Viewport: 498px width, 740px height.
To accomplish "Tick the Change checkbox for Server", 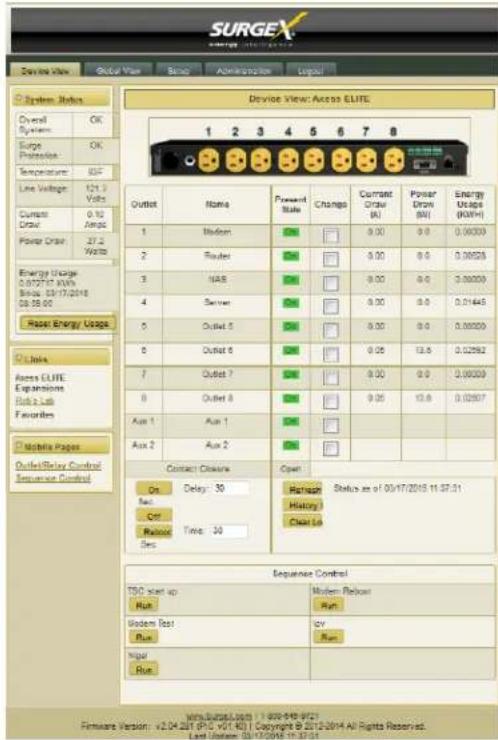I will 331,307.
